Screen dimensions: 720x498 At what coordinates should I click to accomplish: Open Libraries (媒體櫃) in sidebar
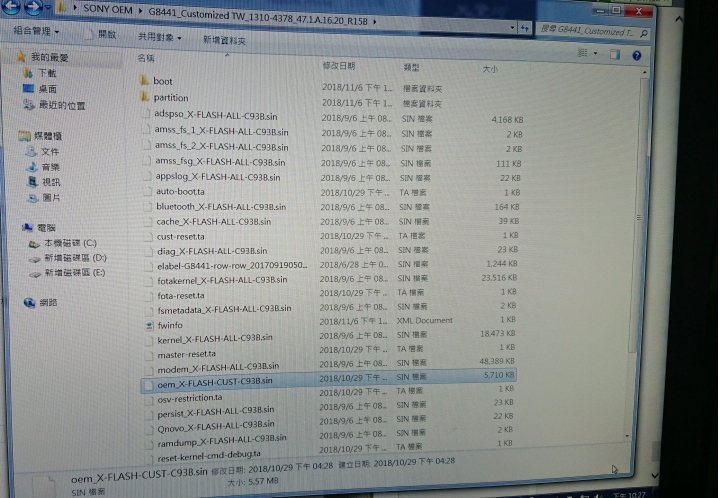tap(48, 136)
